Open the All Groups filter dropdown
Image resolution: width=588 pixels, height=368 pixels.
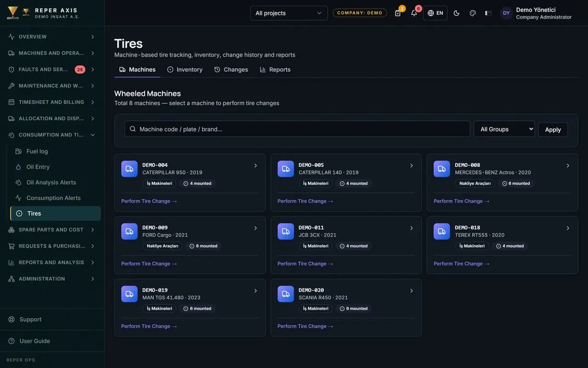[x=504, y=129]
